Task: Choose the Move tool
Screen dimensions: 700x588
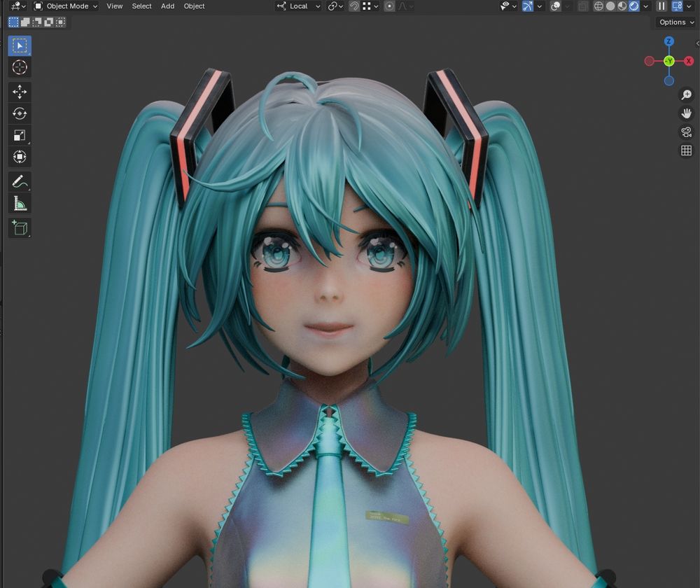Action: click(19, 92)
